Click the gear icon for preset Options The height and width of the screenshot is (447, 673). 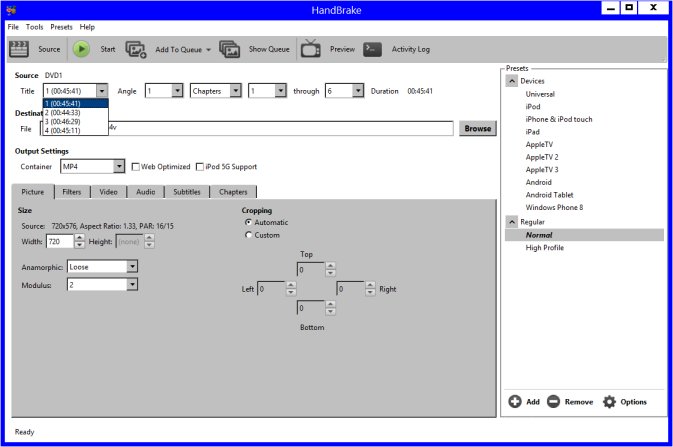click(609, 402)
